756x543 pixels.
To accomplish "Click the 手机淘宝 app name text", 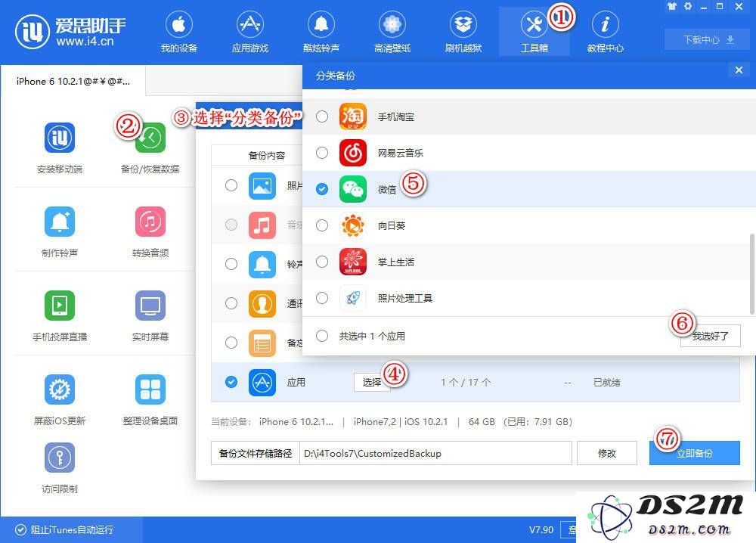I will [396, 116].
